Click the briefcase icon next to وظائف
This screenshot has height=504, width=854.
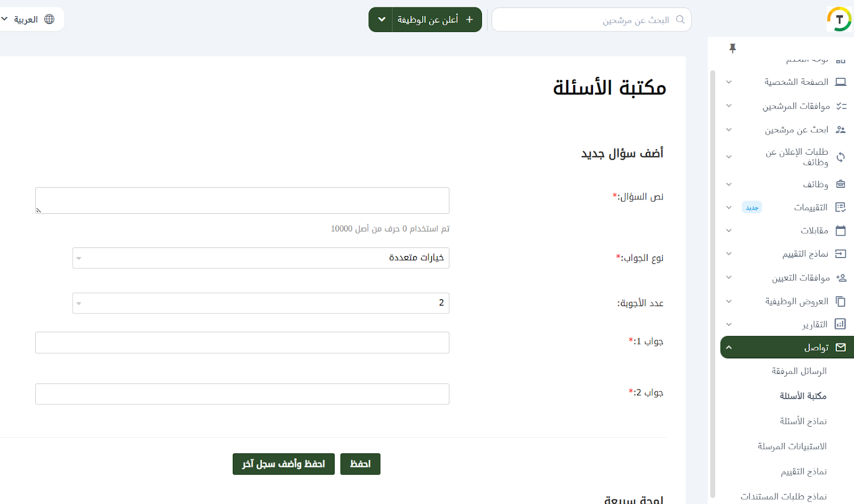pos(841,184)
